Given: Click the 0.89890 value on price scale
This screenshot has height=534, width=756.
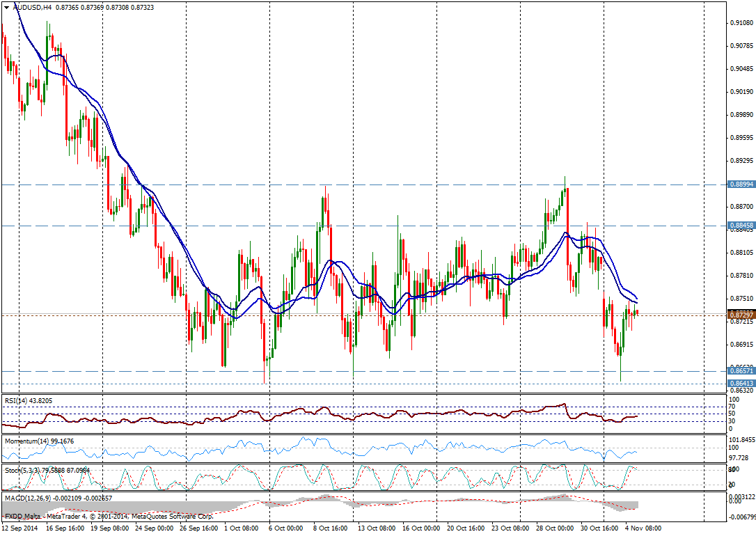Looking at the screenshot, I should click(741, 115).
